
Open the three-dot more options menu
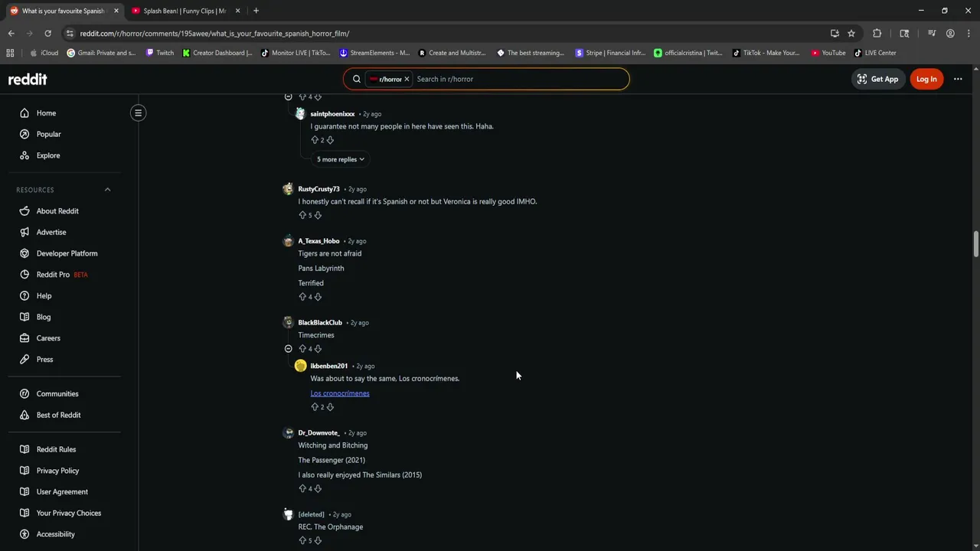coord(958,79)
